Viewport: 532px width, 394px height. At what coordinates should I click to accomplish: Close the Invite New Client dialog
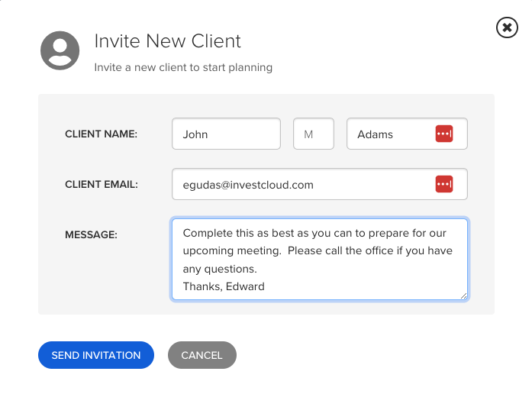pos(507,27)
